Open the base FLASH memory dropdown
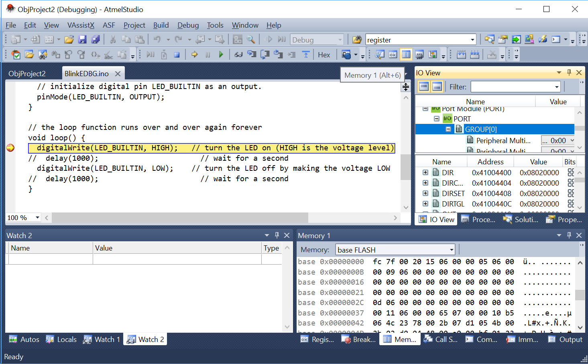This screenshot has height=364, width=588. (x=452, y=250)
